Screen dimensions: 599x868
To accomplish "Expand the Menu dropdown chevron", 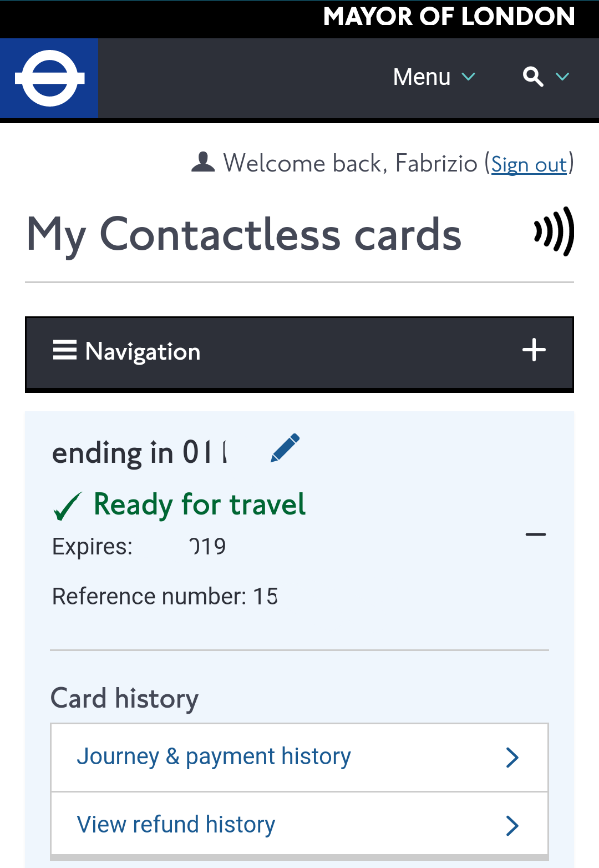I will click(469, 77).
